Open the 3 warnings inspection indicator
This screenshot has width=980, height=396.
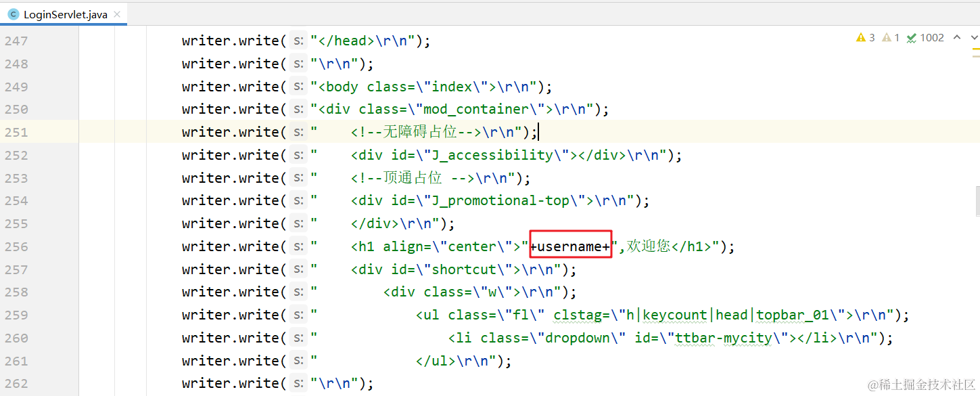(866, 38)
